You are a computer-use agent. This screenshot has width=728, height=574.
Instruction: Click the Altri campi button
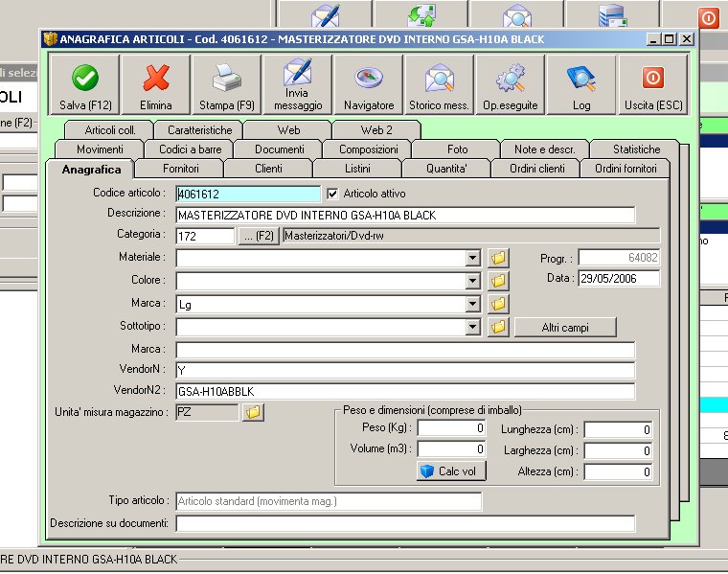tap(564, 328)
